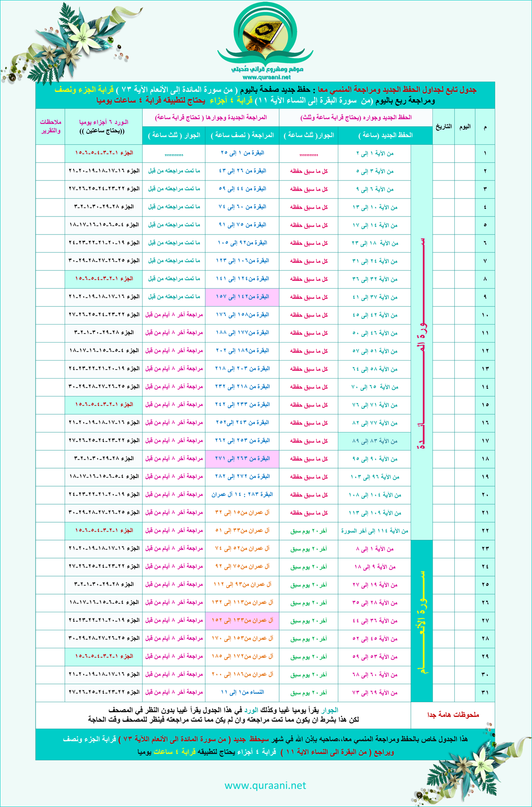Click the note line beginning 'الجوار يقرأ يوميا غيبا'
Viewport: 532px width, 807px height.
(x=223, y=710)
